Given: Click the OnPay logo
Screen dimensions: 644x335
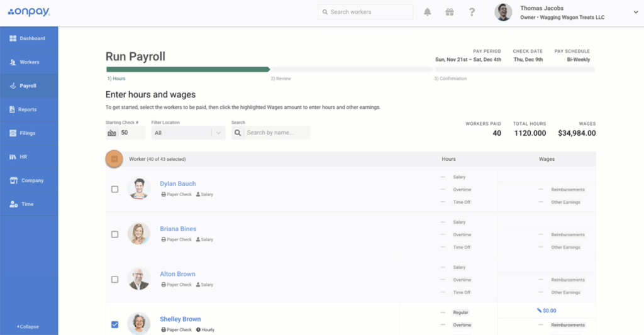Looking at the screenshot, I should tap(29, 12).
